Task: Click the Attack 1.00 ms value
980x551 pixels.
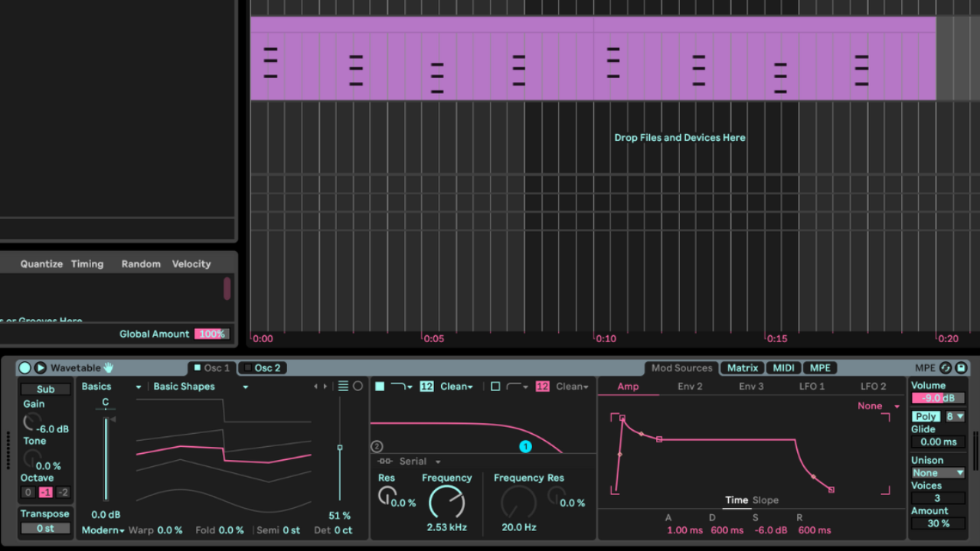Action: 684,530
